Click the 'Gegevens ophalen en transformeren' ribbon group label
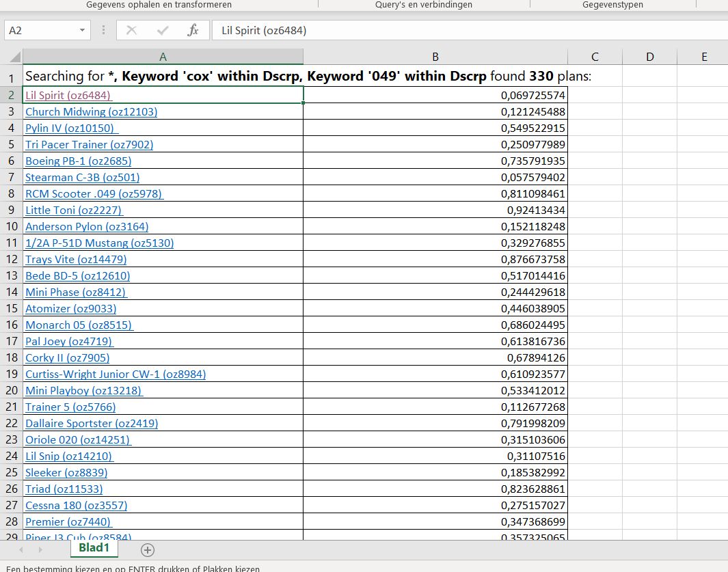The image size is (728, 572). 159,5
